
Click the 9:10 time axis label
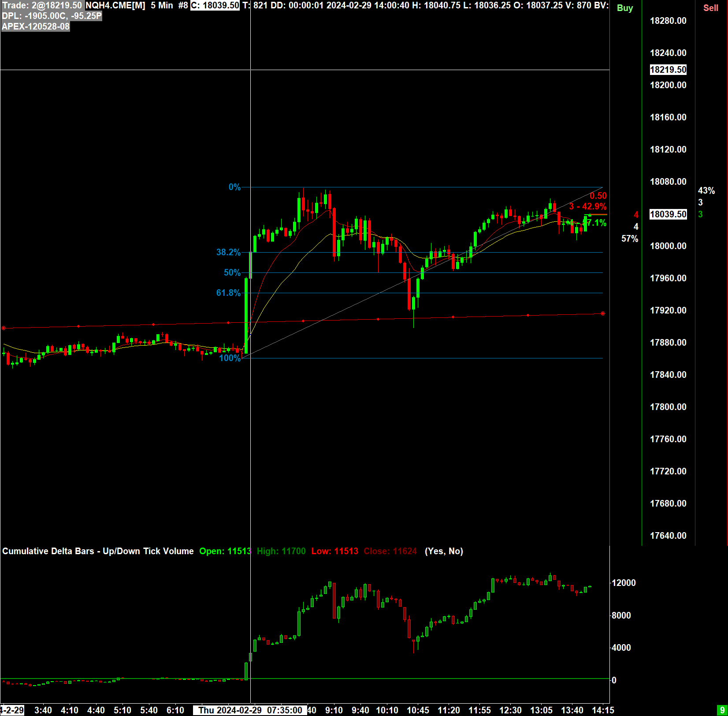click(x=334, y=710)
